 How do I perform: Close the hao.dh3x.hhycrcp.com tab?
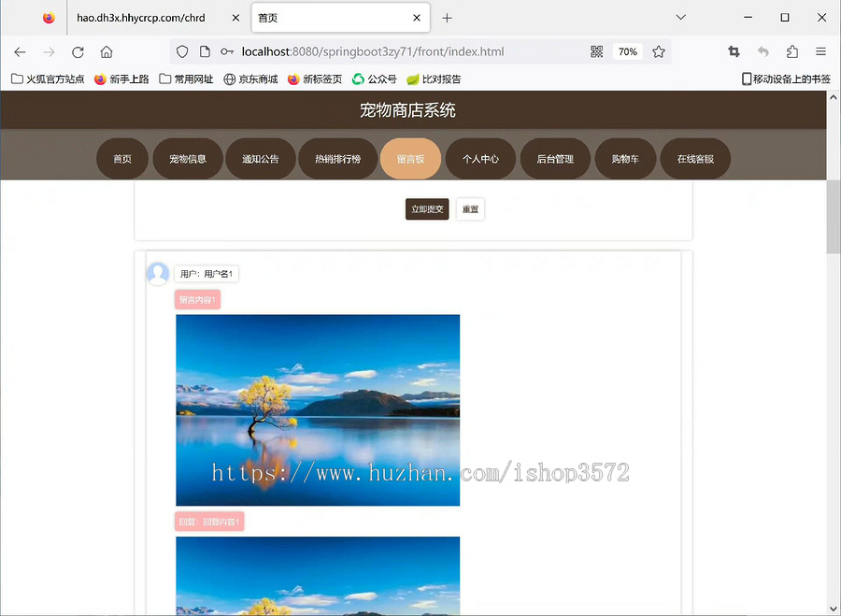[235, 18]
